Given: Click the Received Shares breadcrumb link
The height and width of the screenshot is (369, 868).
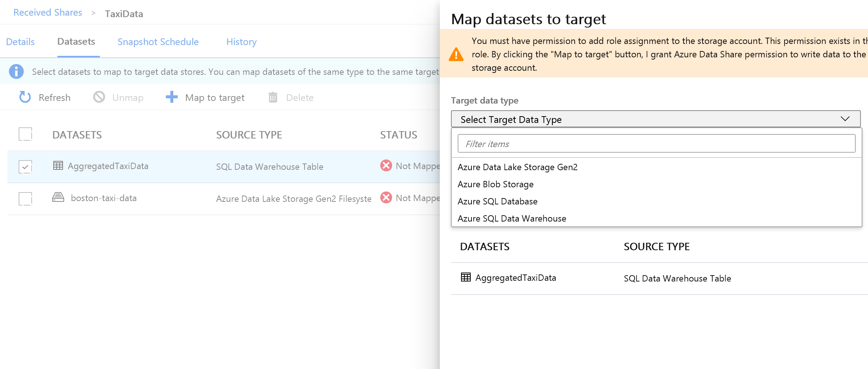Looking at the screenshot, I should coord(48,12).
